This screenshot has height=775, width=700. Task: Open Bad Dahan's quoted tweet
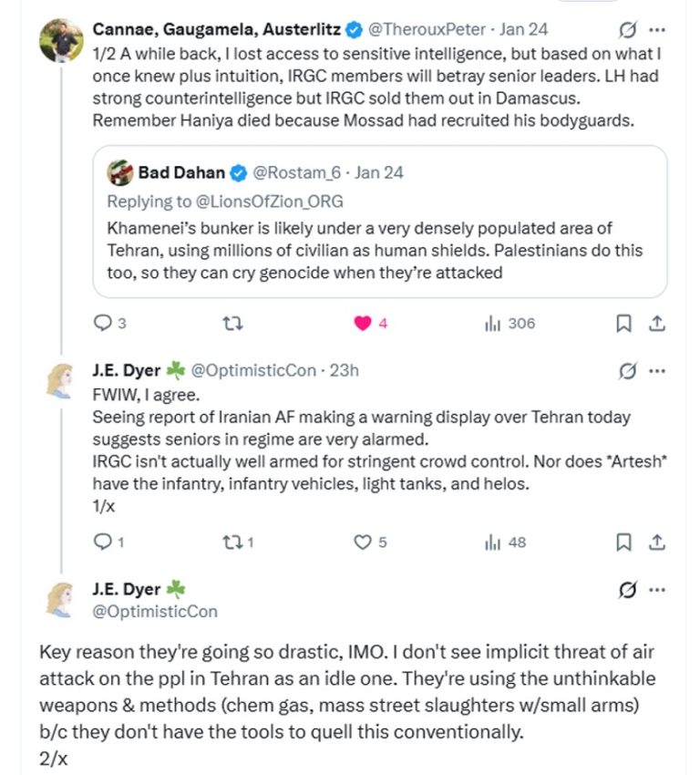(x=378, y=250)
